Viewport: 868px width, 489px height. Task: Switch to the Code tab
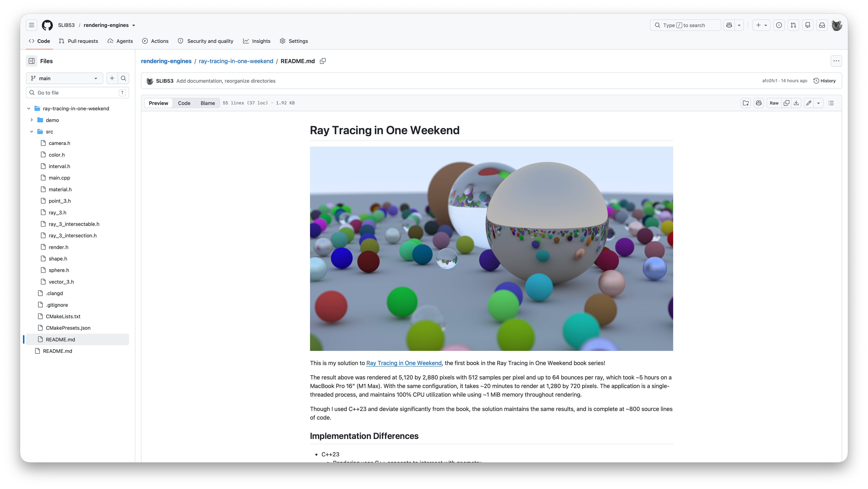tap(39, 41)
